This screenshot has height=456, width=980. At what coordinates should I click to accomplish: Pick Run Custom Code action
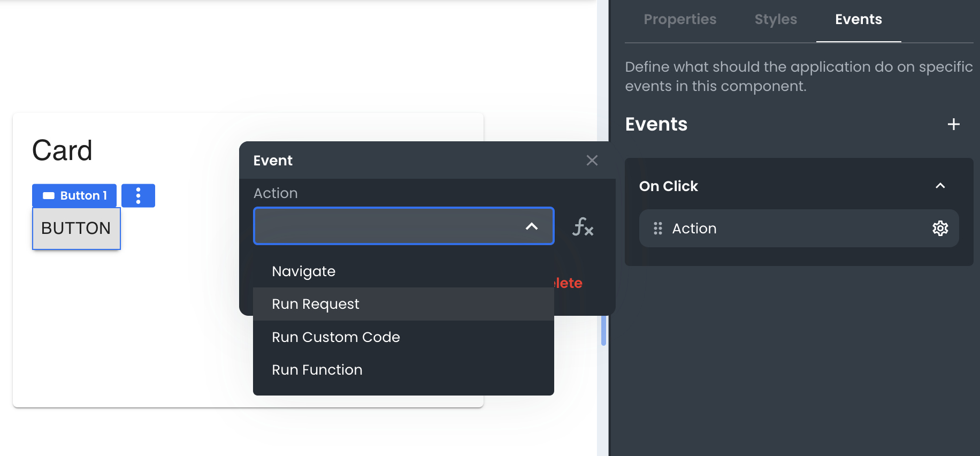point(335,337)
